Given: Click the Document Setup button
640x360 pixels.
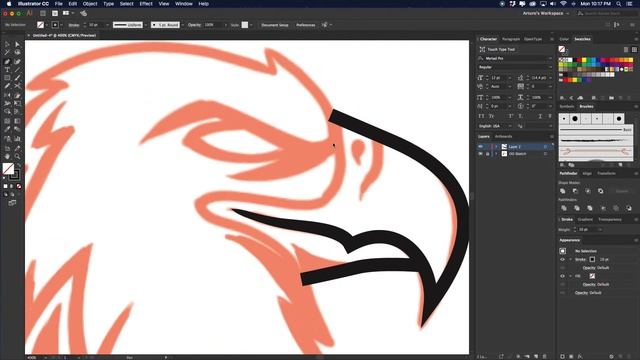Looking at the screenshot, I should (275, 25).
